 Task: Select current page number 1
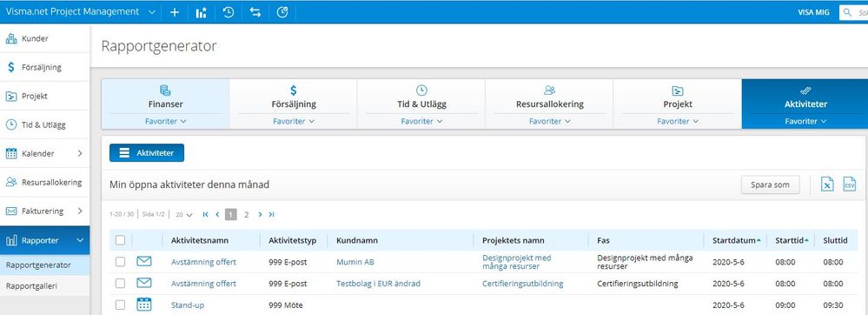click(x=231, y=215)
